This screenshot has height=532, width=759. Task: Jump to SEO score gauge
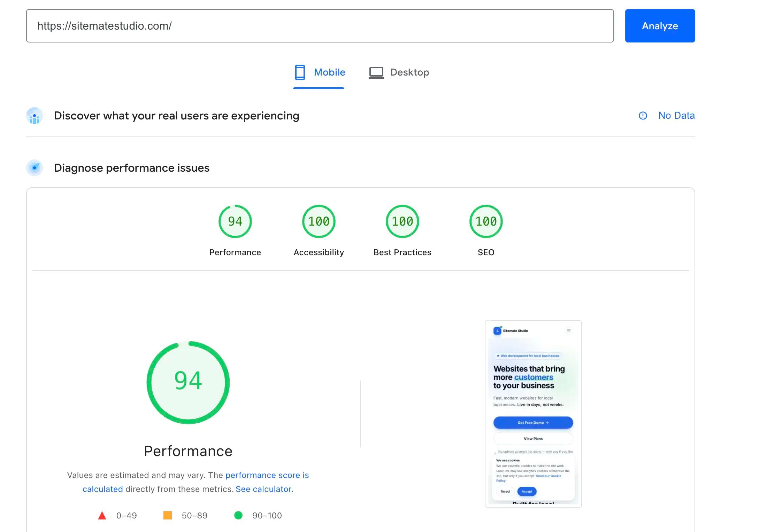point(486,221)
